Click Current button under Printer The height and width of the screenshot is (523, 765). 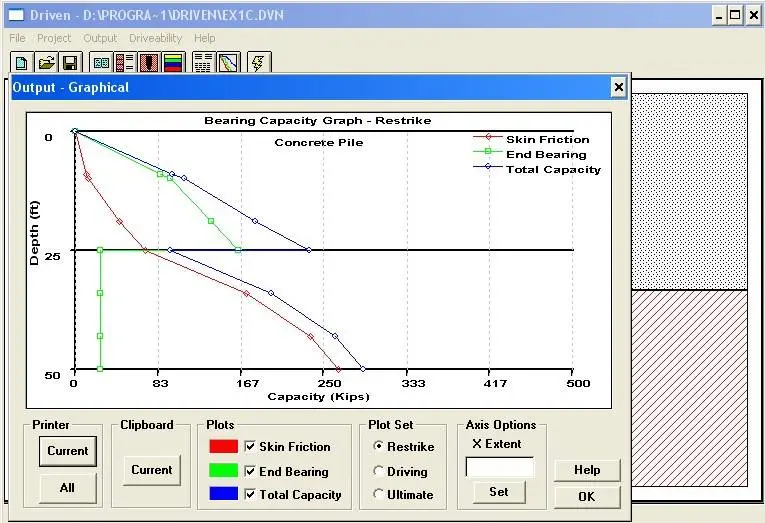click(x=68, y=451)
